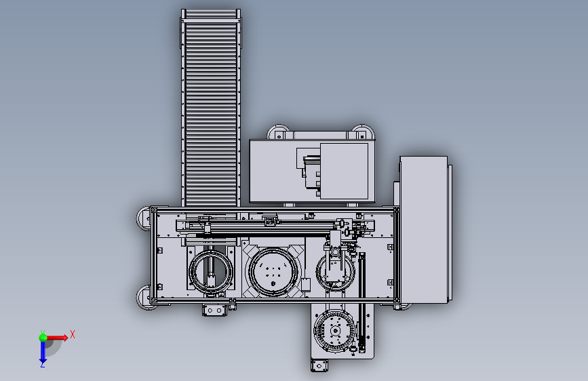The width and height of the screenshot is (588, 381).
Task: Select the large cabinet at the right end
Action: 424,230
